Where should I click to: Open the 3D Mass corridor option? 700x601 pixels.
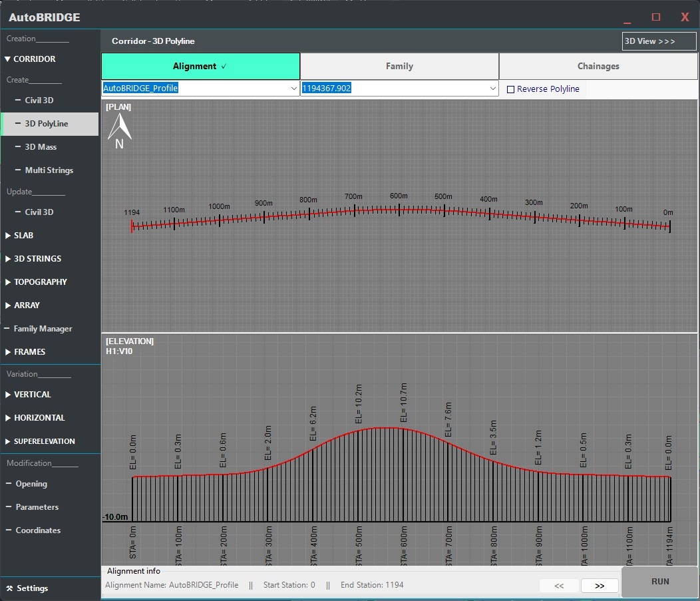coord(41,147)
